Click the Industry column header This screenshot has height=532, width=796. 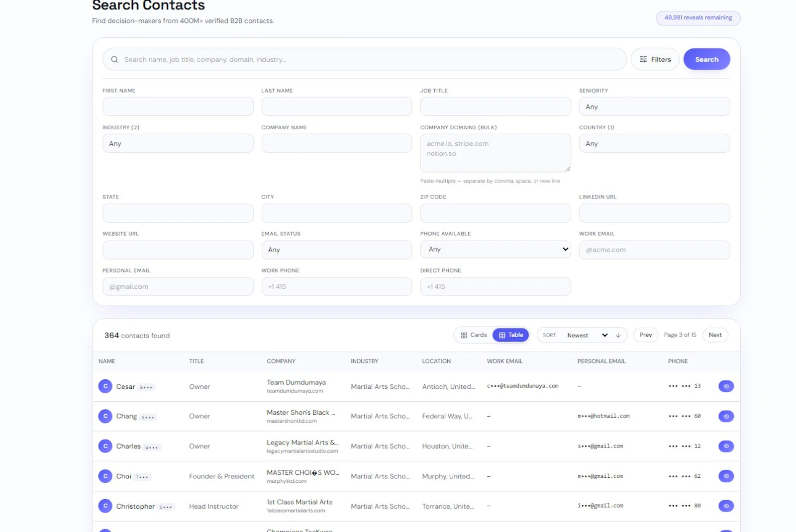tap(365, 361)
